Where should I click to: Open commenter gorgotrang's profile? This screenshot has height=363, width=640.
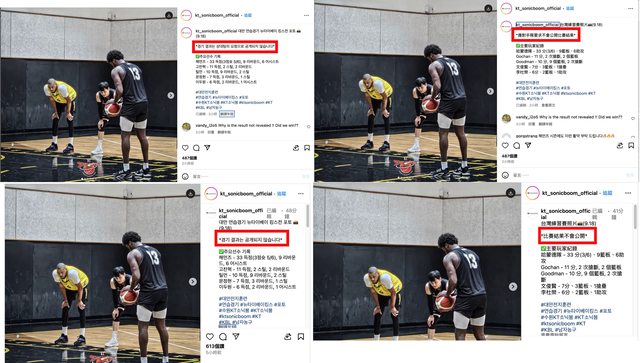click(527, 136)
